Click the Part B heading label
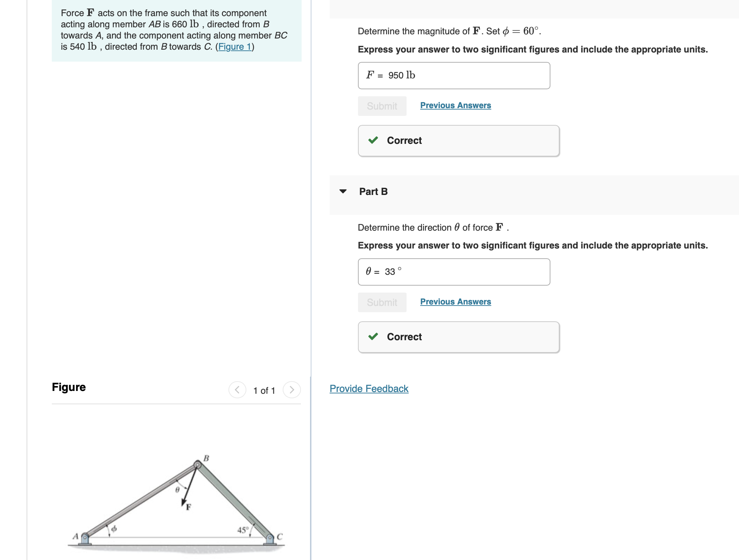 pyautogui.click(x=373, y=191)
